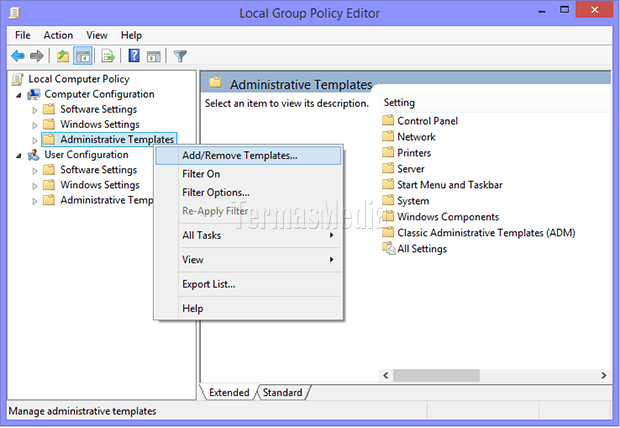Click the Filter funnel toolbar icon
Screen dimensions: 620x428
pos(180,56)
